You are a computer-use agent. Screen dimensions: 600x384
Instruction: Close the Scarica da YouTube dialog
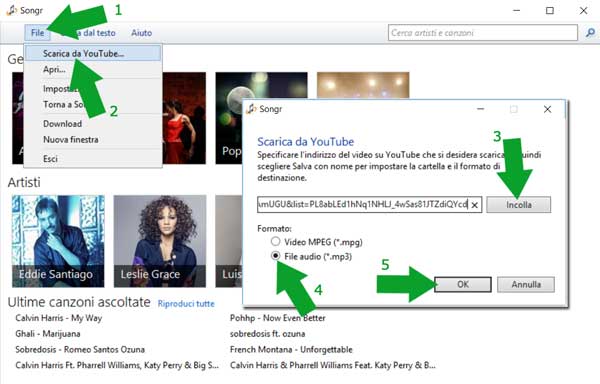(548, 109)
